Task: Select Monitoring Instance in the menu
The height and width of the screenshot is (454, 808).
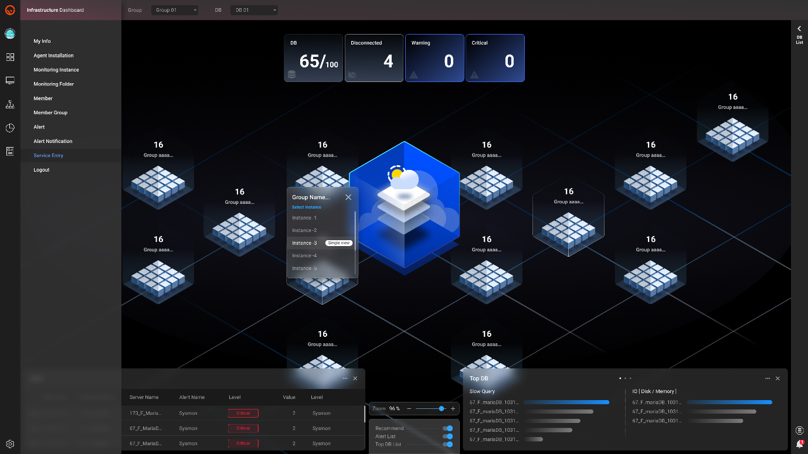Action: pyautogui.click(x=56, y=70)
